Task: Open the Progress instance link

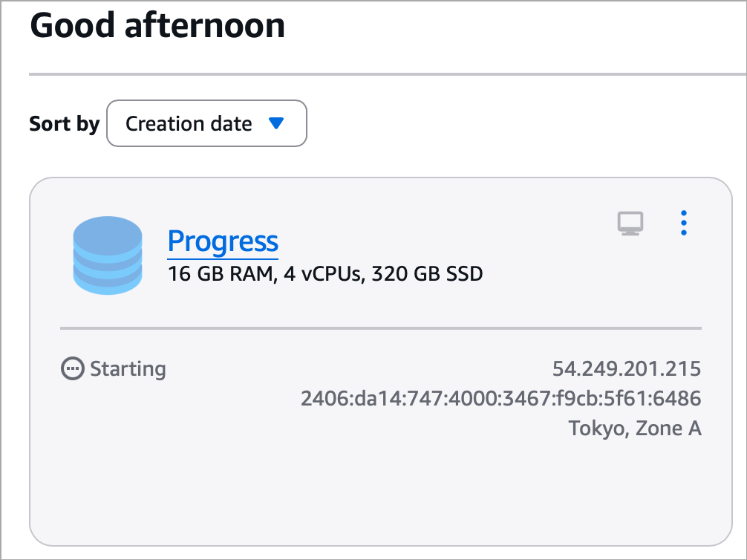Action: point(223,241)
